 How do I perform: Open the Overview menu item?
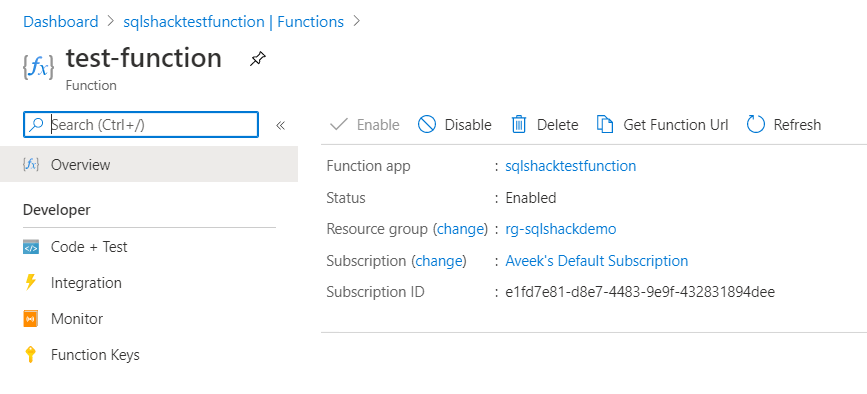pyautogui.click(x=149, y=164)
